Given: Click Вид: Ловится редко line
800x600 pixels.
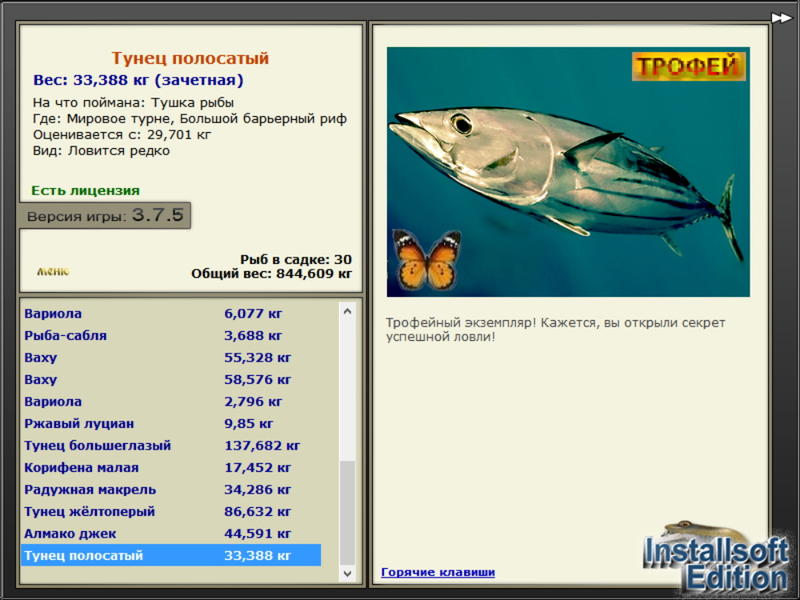Looking at the screenshot, I should (101, 151).
